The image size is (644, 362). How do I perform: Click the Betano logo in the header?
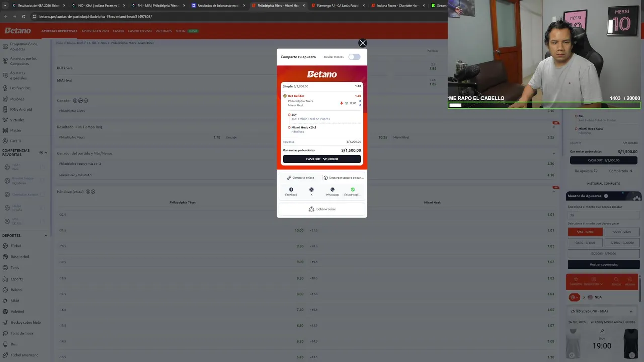[x=18, y=31]
